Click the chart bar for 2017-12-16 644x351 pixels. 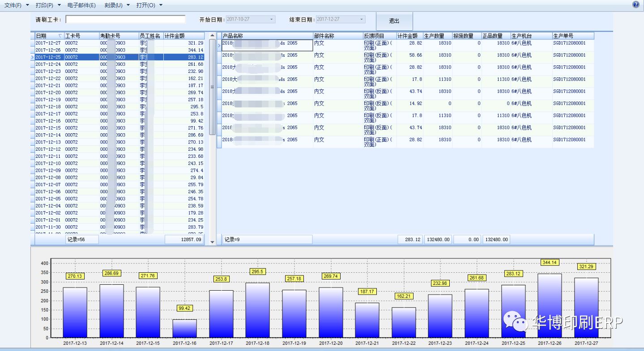tap(184, 328)
